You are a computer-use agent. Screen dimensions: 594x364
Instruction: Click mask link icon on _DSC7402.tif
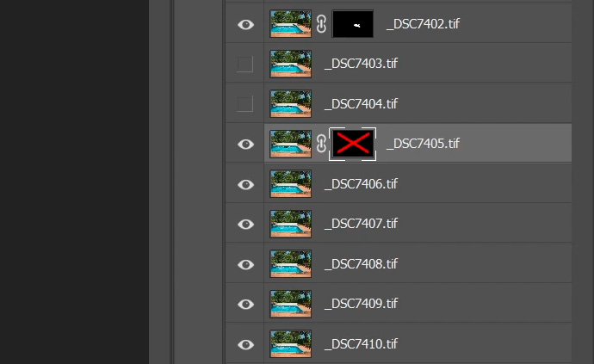321,24
